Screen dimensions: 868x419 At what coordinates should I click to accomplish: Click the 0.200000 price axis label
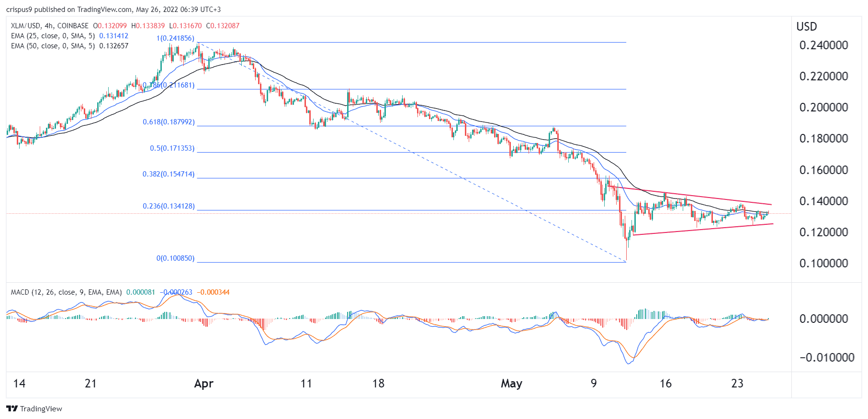pyautogui.click(x=823, y=108)
